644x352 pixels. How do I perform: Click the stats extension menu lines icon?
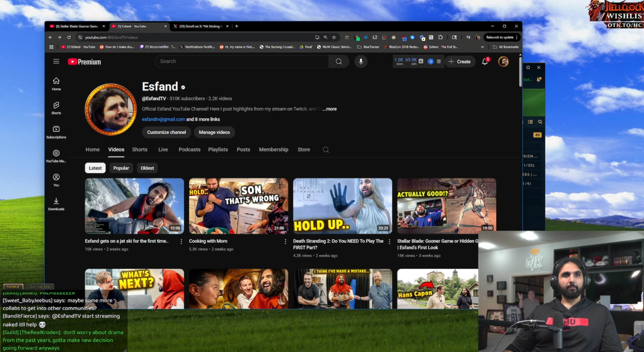[439, 62]
